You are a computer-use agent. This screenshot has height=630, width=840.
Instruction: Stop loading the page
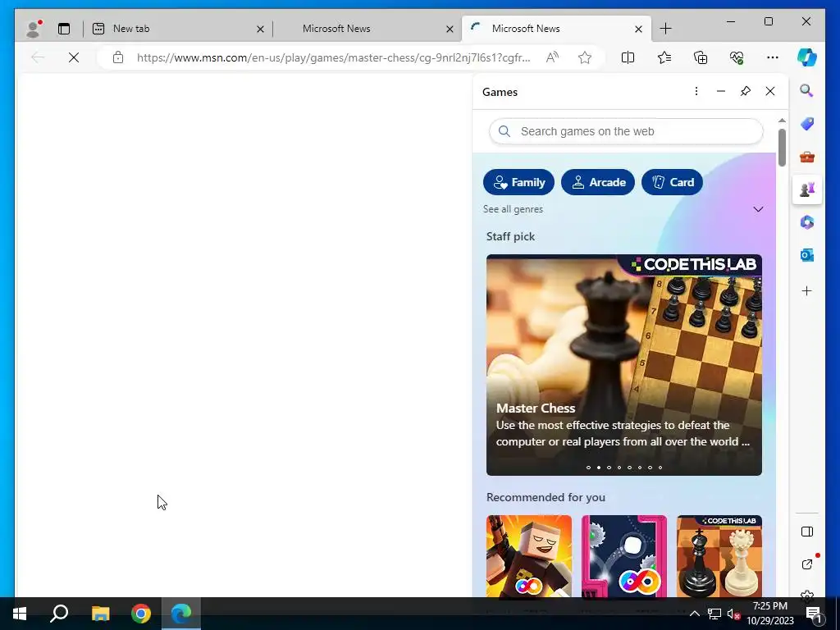point(74,57)
